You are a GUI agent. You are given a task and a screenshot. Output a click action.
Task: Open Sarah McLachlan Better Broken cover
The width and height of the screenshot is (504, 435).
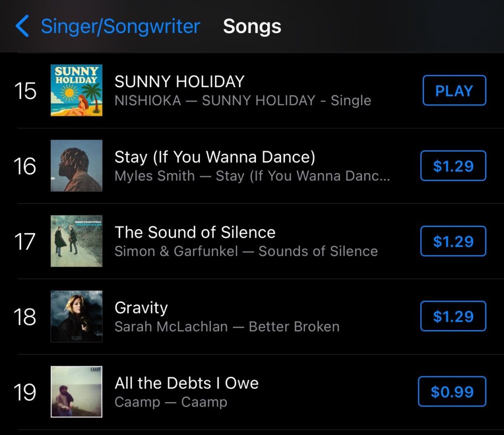click(76, 316)
